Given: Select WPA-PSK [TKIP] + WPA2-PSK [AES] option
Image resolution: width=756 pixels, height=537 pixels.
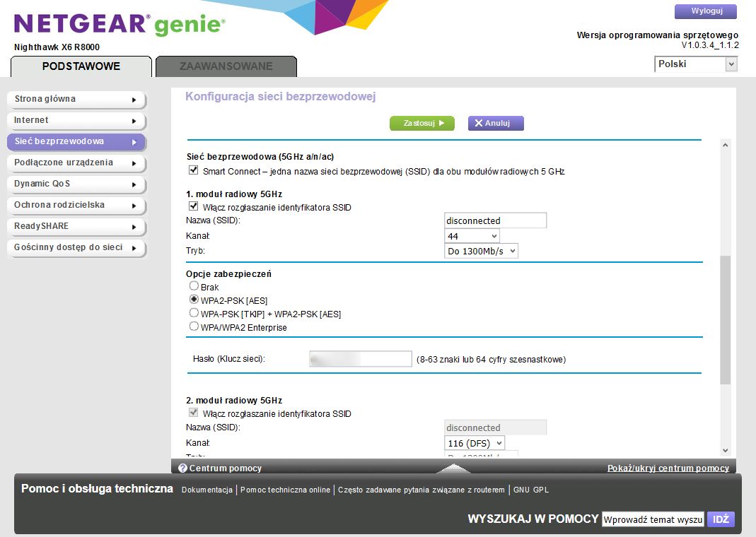Looking at the screenshot, I should (194, 313).
